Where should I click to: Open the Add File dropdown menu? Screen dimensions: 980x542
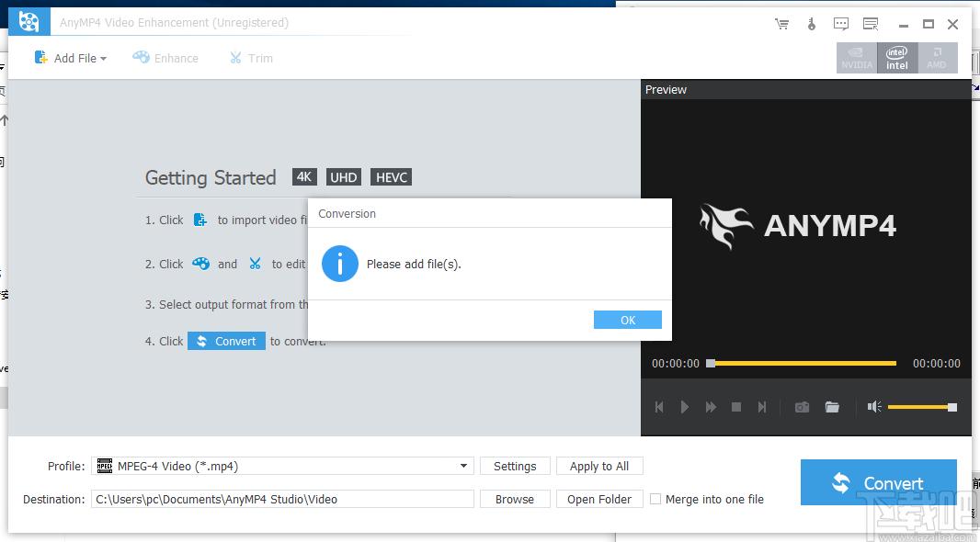pos(72,58)
